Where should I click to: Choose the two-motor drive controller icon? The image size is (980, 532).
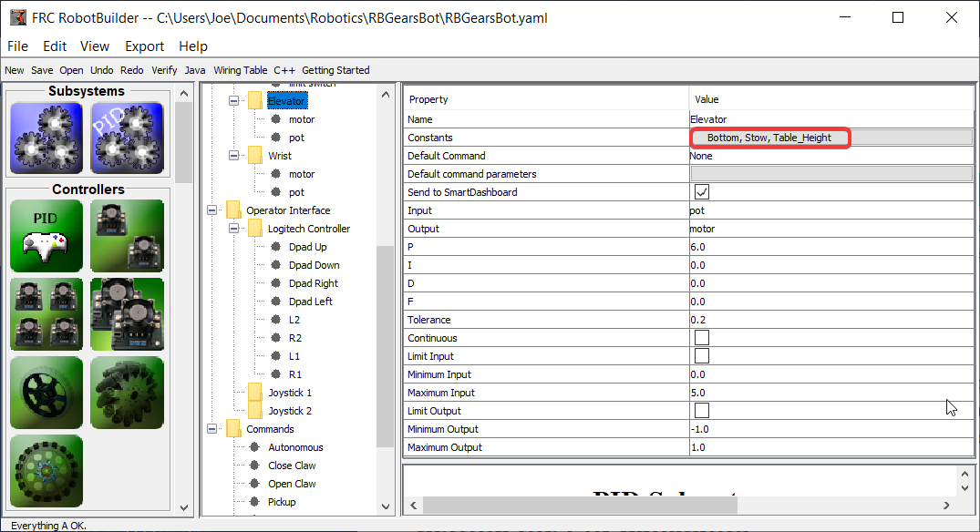[127, 236]
